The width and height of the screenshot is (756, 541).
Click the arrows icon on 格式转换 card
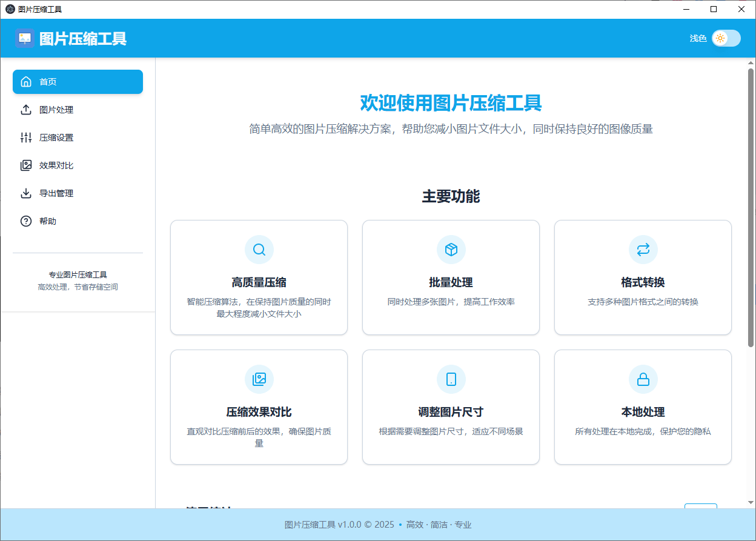(x=643, y=249)
